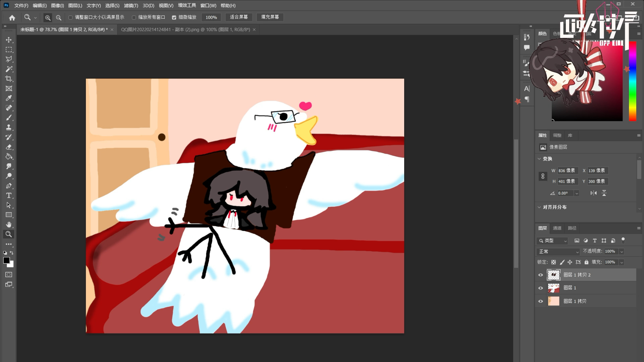Open the rotation angle dropdown
Image resolution: width=644 pixels, height=362 pixels.
[x=577, y=193]
